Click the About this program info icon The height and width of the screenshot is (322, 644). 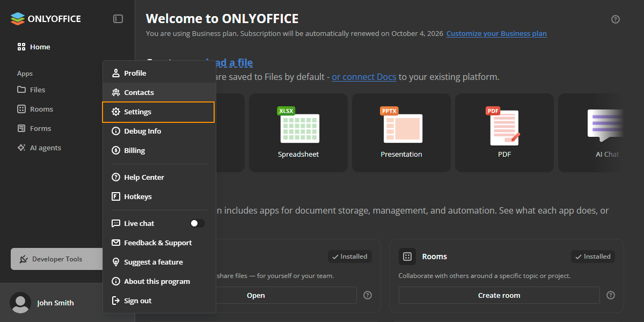click(115, 281)
